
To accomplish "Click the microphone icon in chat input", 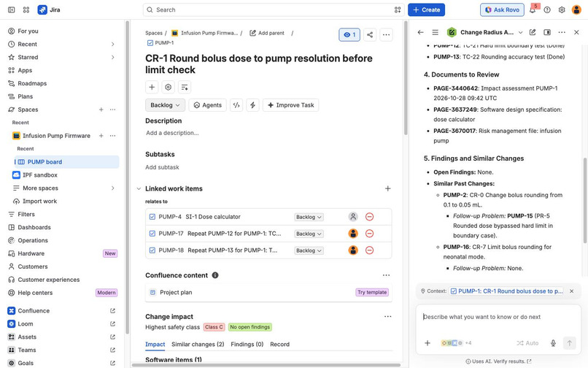I will tap(553, 343).
